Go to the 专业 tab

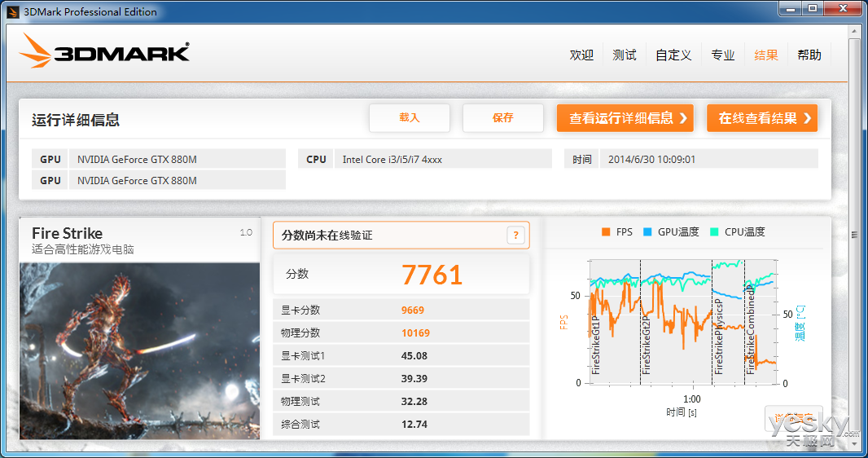[723, 55]
